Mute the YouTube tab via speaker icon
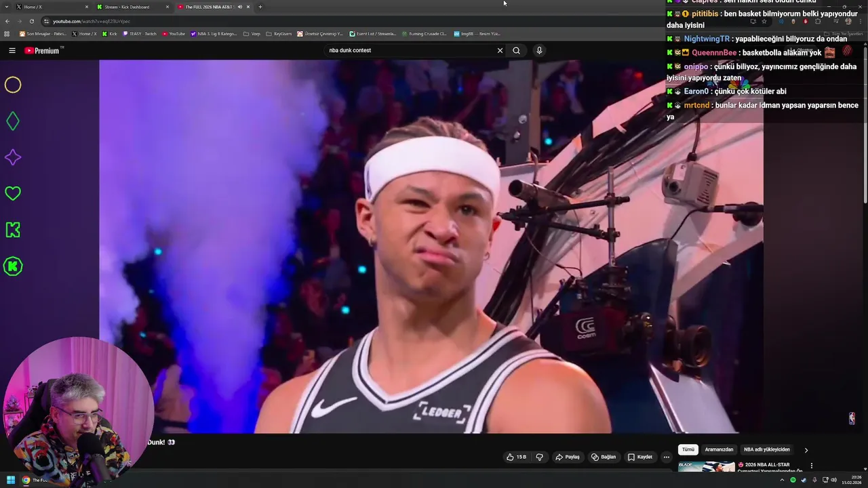Screen dimensions: 868x488 [239, 7]
